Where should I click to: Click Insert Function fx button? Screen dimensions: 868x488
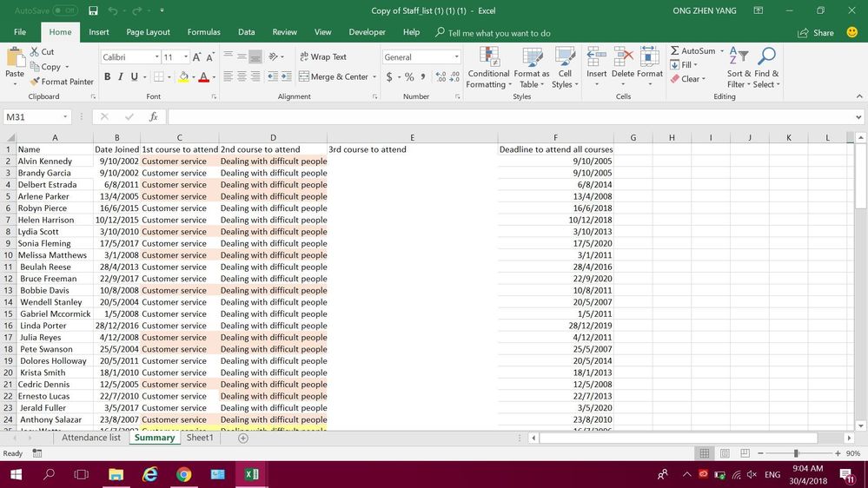pos(153,116)
